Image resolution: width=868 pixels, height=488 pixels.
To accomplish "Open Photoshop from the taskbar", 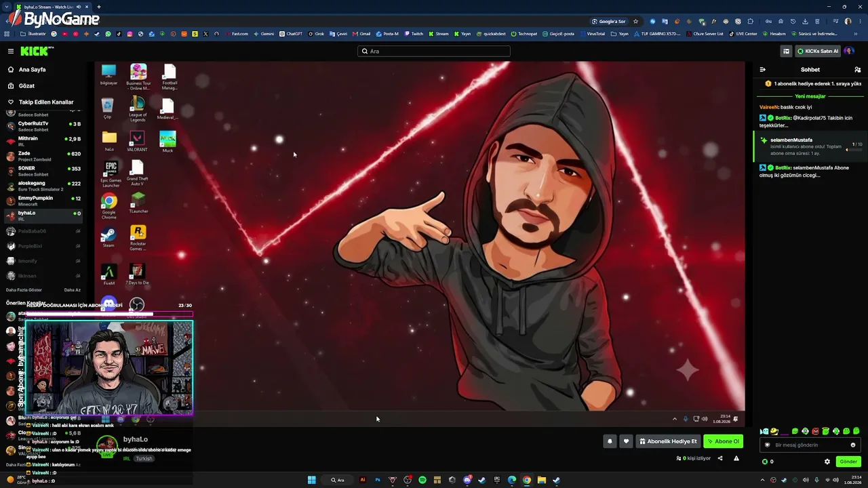I will (x=378, y=480).
